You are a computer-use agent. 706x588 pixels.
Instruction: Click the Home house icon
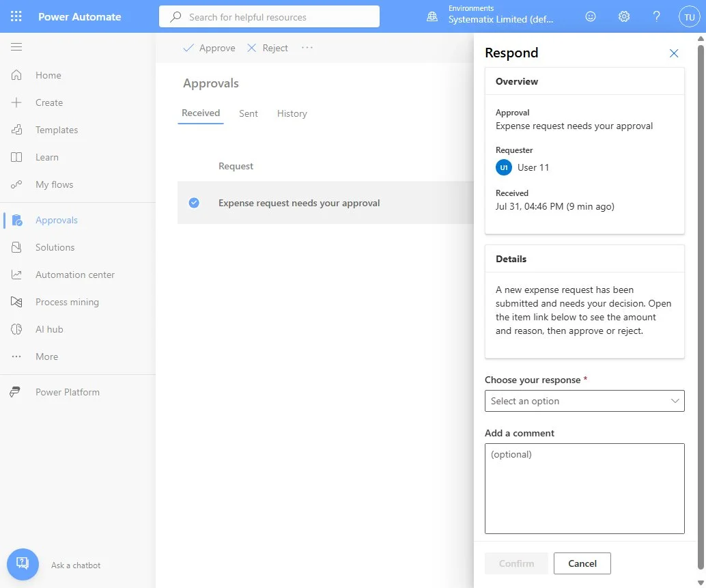(x=16, y=75)
